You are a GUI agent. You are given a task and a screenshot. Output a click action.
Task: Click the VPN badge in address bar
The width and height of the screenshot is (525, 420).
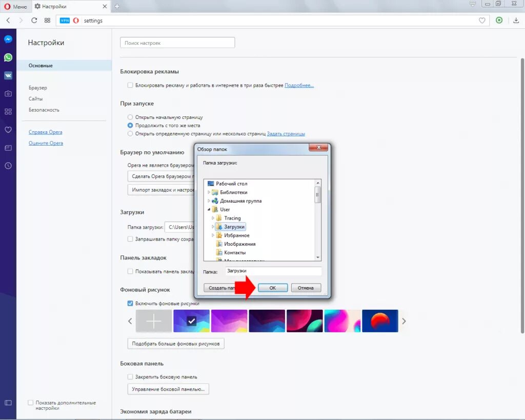[65, 21]
